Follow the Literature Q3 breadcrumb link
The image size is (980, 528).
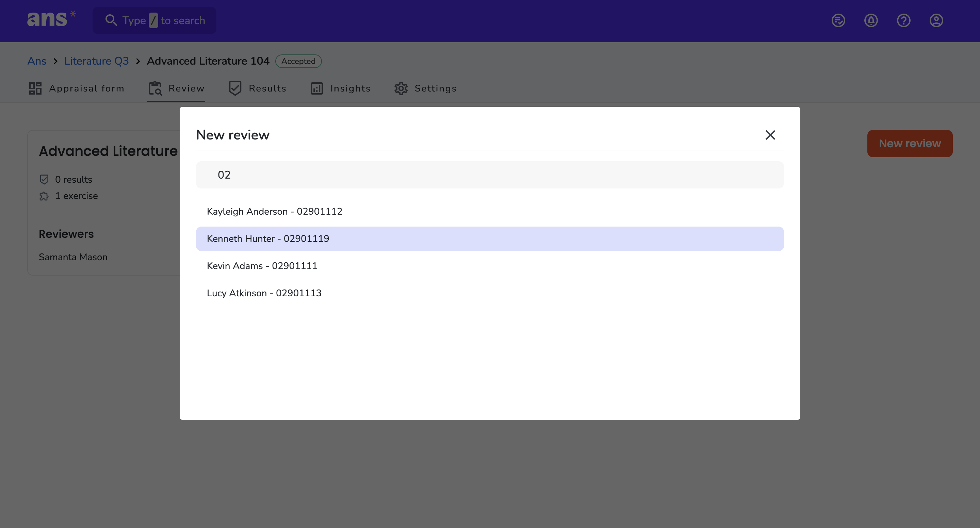(x=96, y=61)
